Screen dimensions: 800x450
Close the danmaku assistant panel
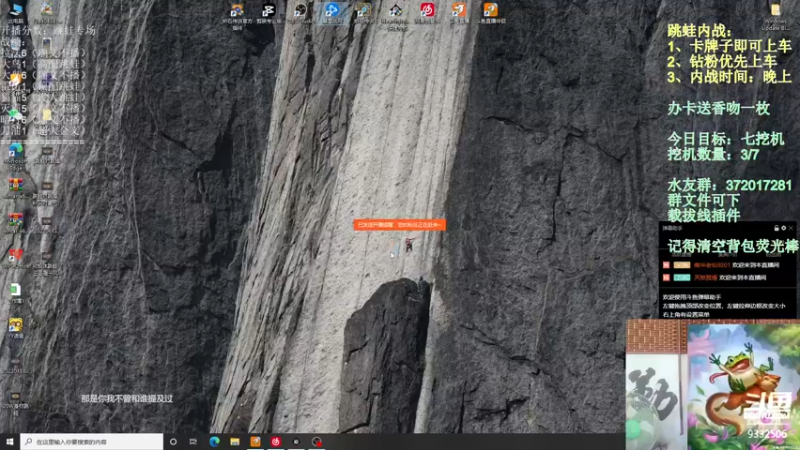791,228
